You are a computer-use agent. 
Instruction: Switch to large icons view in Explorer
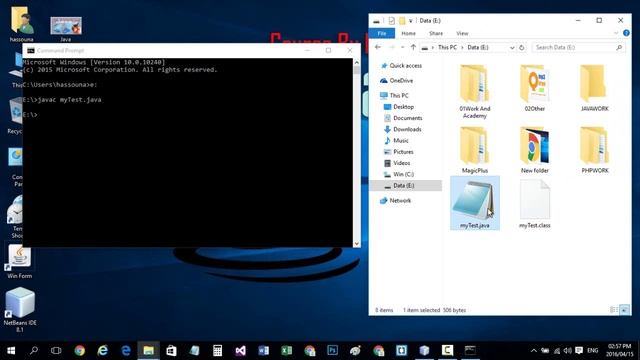[x=624, y=310]
